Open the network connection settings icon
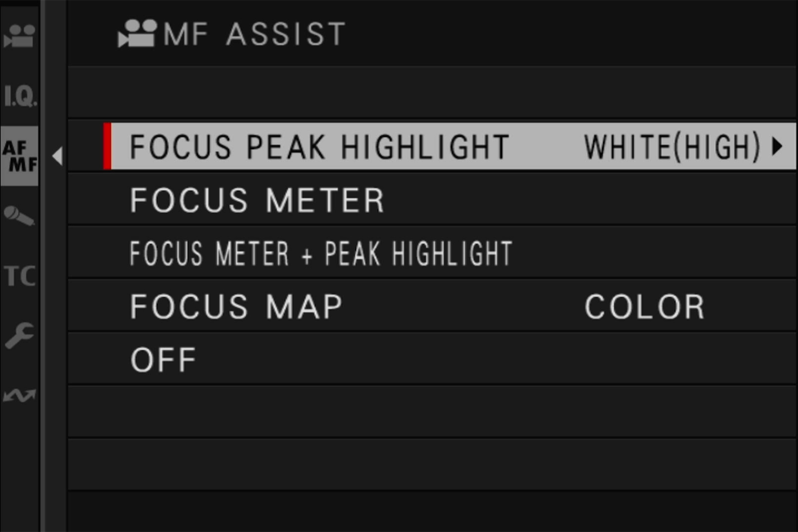Screen dimensions: 798x532 pyautogui.click(x=19, y=395)
